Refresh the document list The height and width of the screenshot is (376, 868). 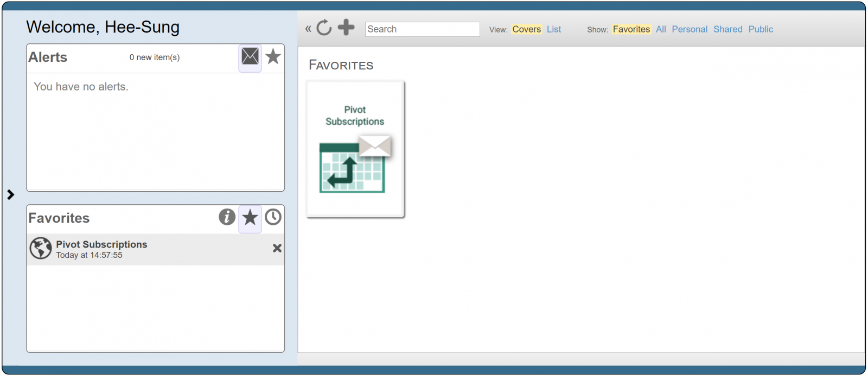click(324, 28)
